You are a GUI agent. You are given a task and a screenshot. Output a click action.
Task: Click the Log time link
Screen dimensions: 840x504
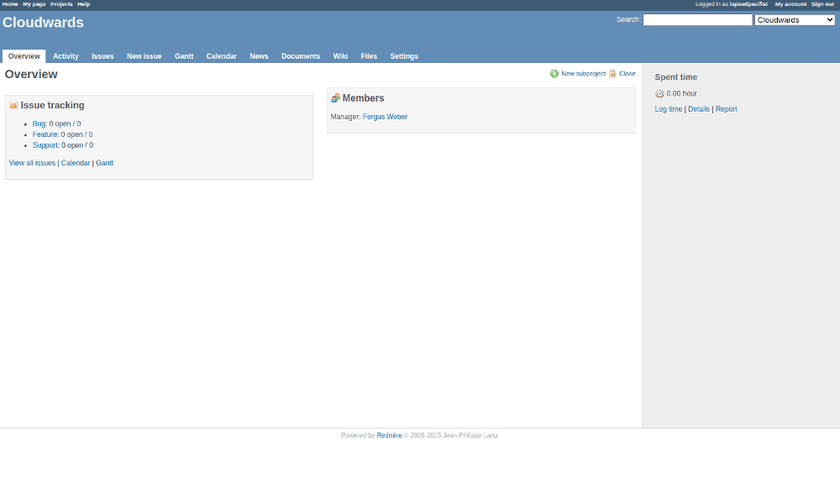pyautogui.click(x=669, y=109)
